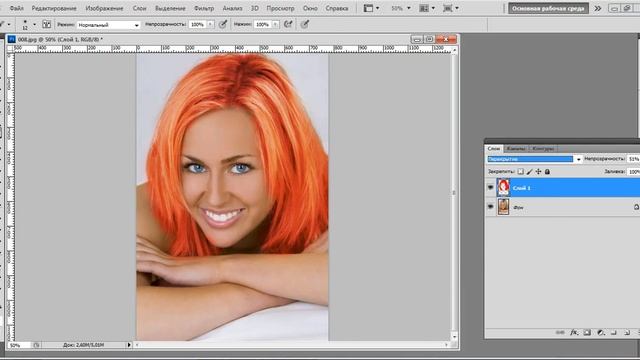Create a new layer
The height and width of the screenshot is (360, 640).
point(627,333)
